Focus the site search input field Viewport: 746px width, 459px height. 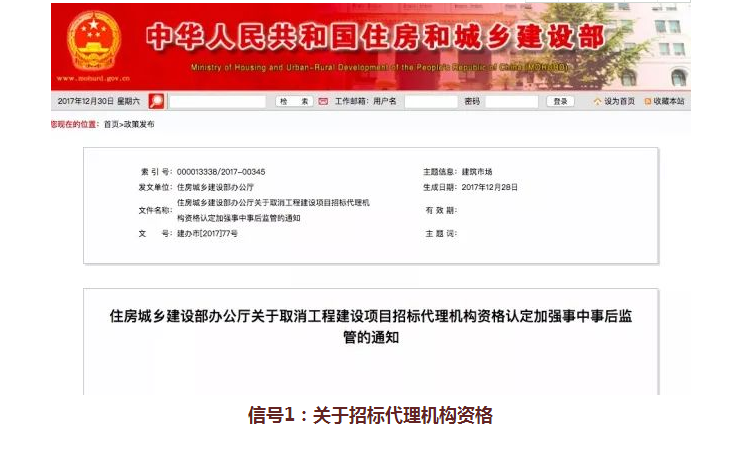point(217,101)
